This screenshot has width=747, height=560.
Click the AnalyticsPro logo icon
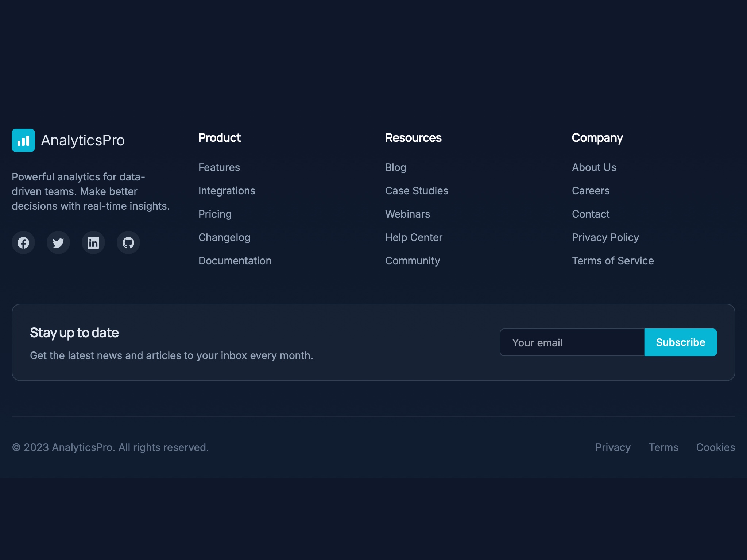(x=23, y=140)
